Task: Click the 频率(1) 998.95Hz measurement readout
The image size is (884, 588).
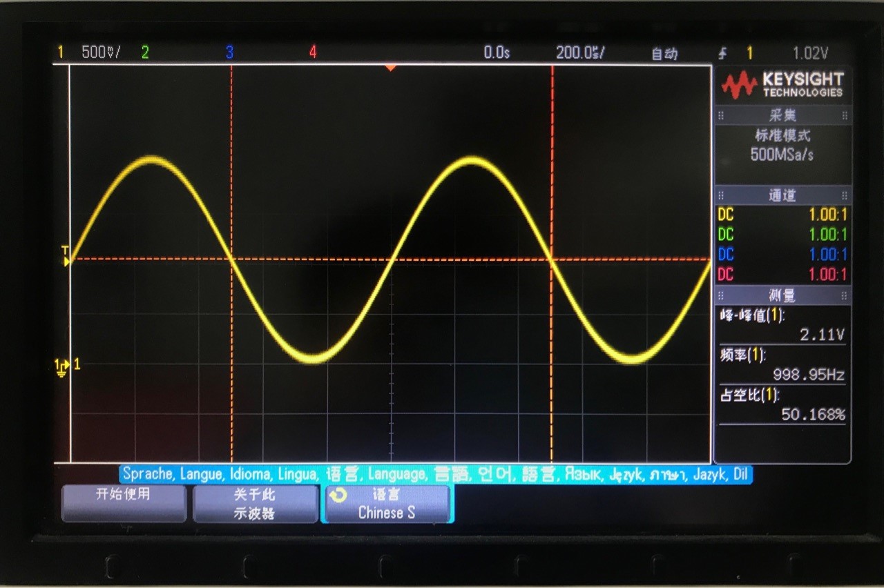Action: click(x=782, y=366)
